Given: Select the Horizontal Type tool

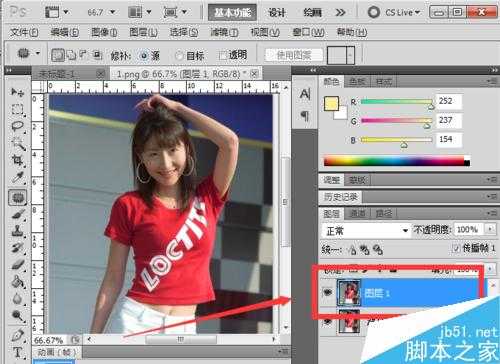Looking at the screenshot, I should pos(17,352).
